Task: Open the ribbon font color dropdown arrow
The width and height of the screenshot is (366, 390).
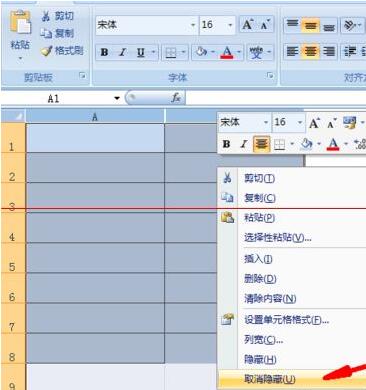Action: [239, 52]
